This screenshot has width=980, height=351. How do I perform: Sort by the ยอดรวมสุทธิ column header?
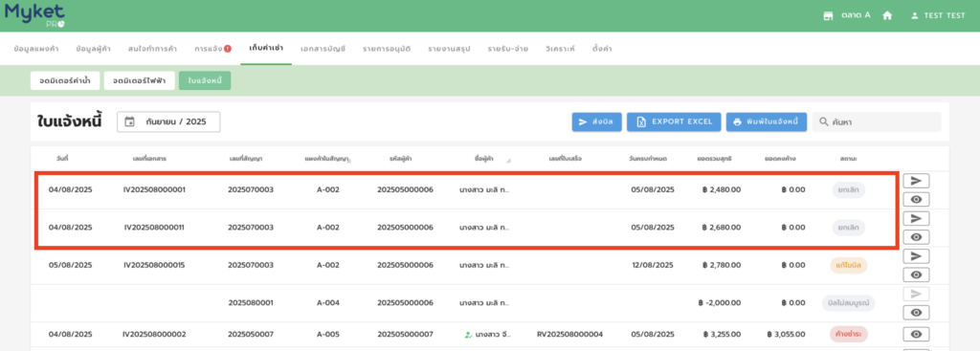[x=714, y=160]
